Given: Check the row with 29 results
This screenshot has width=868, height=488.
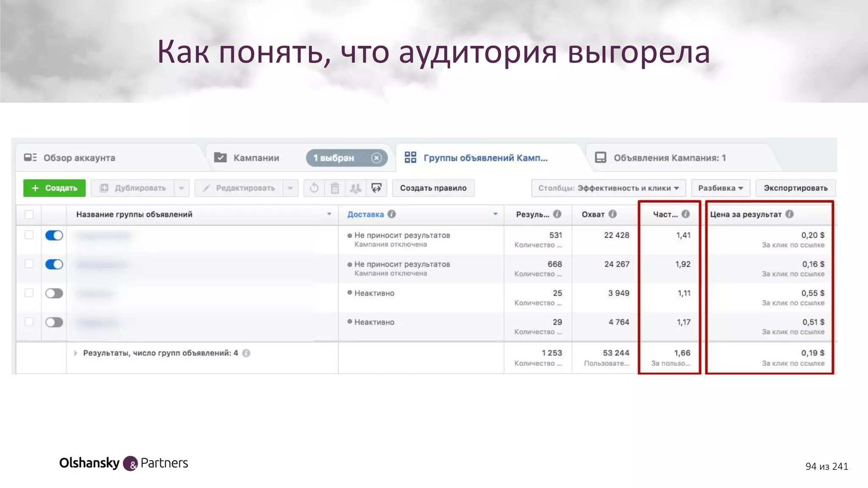Looking at the screenshot, I should point(29,322).
